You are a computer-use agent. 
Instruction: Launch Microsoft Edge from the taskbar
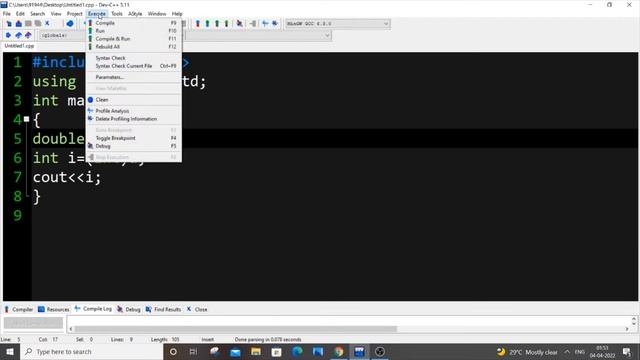pos(297,351)
